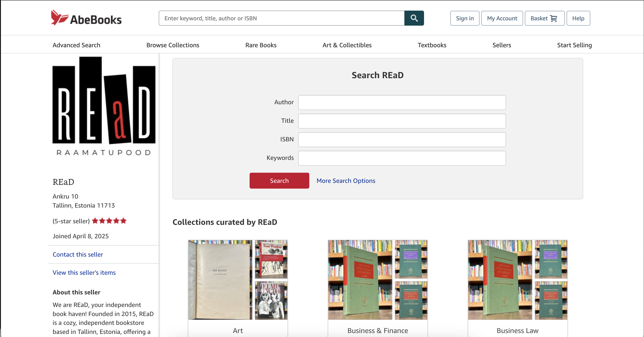Click into the ISBN field
Image resolution: width=644 pixels, height=337 pixels.
pyautogui.click(x=402, y=139)
